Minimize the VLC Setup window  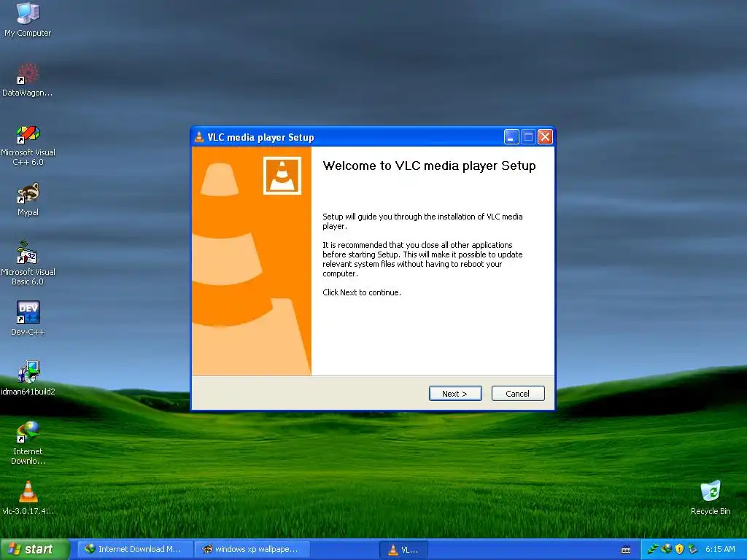coord(511,137)
